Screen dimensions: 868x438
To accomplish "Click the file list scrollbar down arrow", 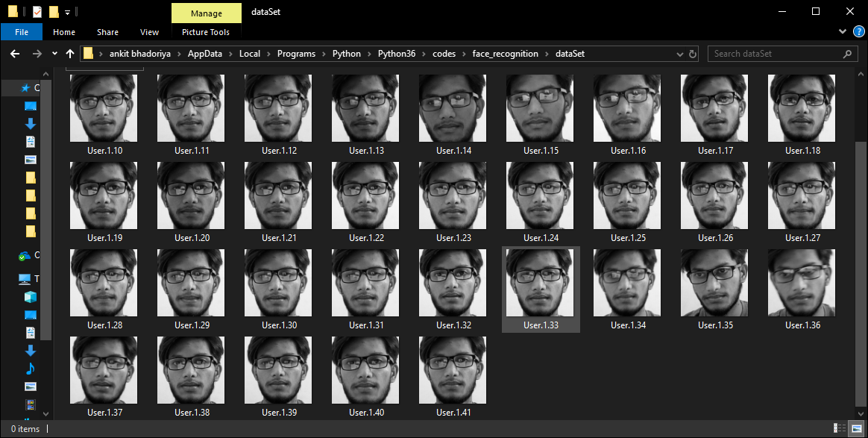I will coord(860,413).
